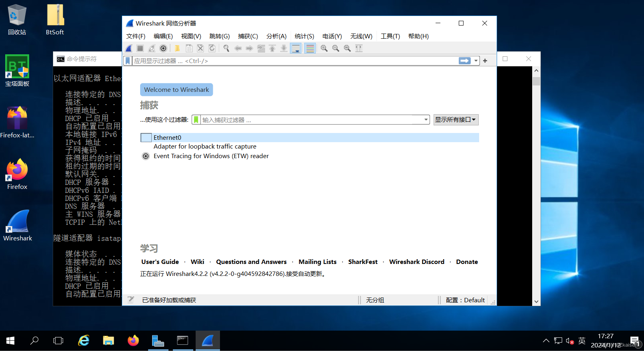The height and width of the screenshot is (351, 644).
Task: Open a capture file folder icon
Action: pos(177,48)
